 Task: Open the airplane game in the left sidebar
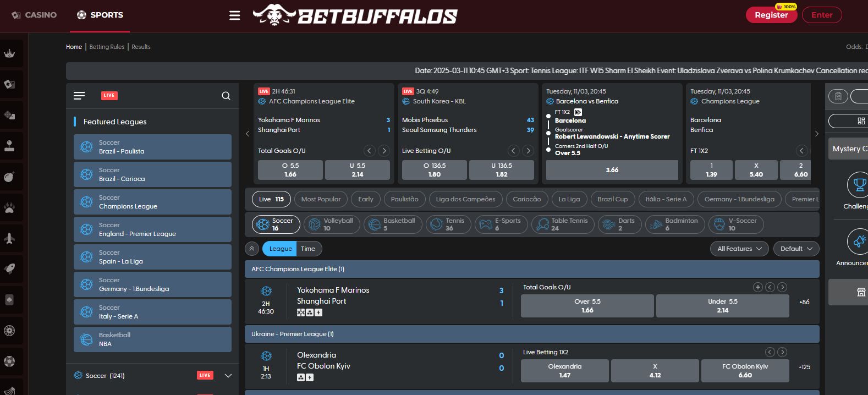coord(9,238)
